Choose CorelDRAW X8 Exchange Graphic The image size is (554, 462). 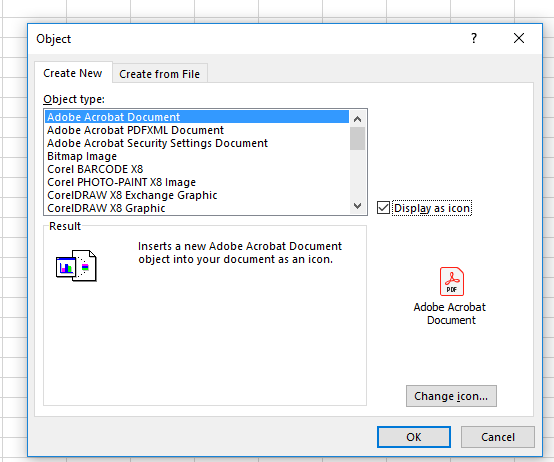(x=197, y=195)
